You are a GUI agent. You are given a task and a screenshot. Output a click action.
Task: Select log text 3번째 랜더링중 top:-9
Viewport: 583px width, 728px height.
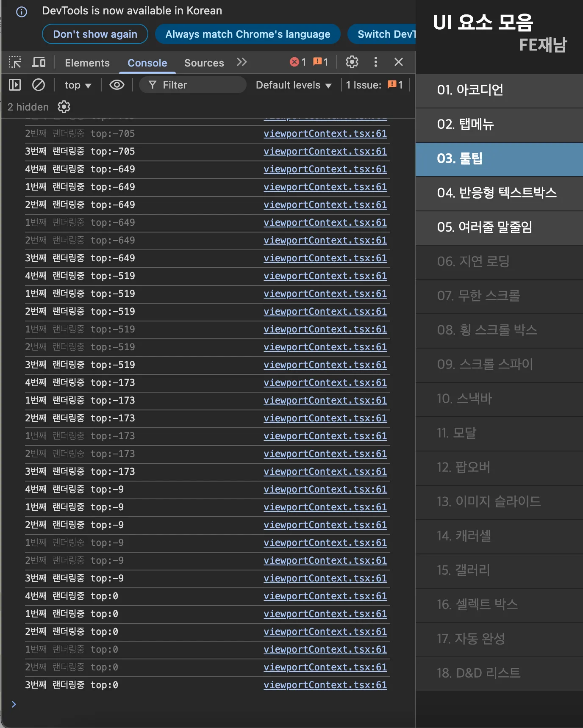[x=75, y=578]
